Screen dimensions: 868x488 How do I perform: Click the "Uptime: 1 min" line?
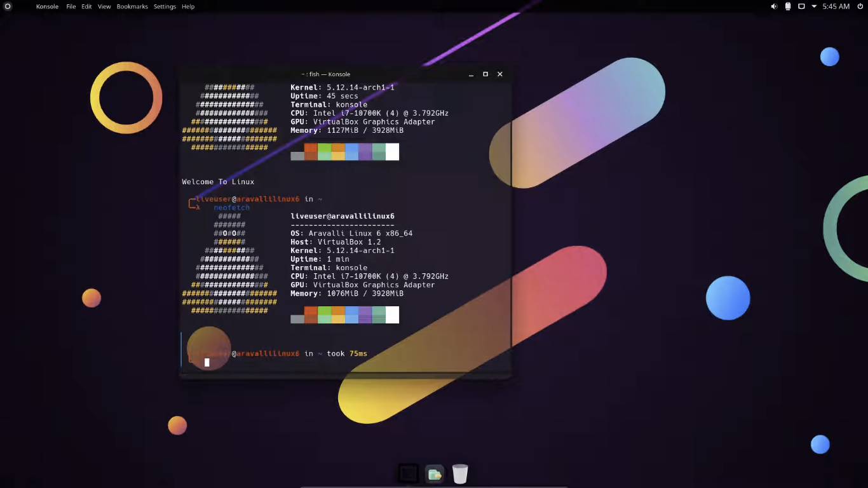tap(320, 259)
